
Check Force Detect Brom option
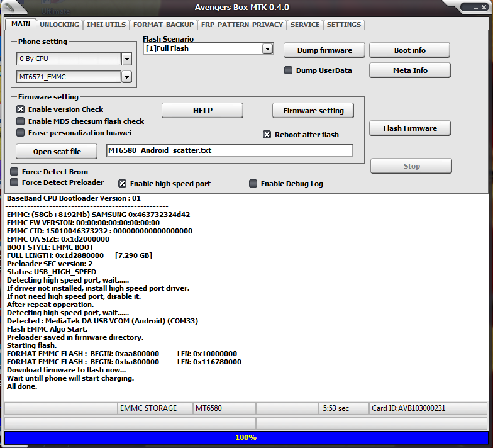(x=14, y=171)
